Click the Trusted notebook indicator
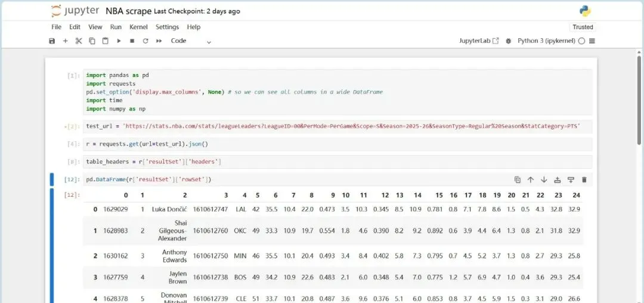Viewport: 644px width, 303px height. (583, 27)
